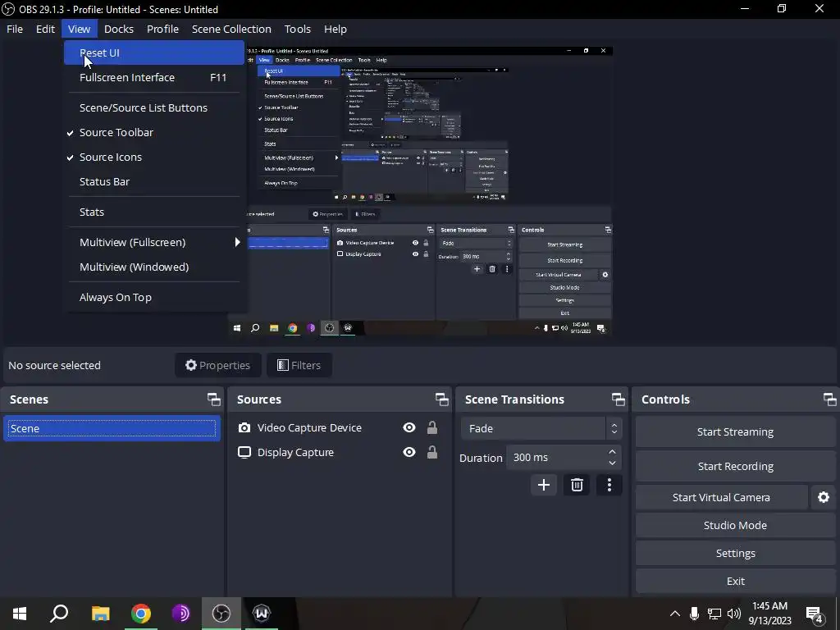Launch Google Chrome from the taskbar
Screen dimensions: 840x630
141,614
